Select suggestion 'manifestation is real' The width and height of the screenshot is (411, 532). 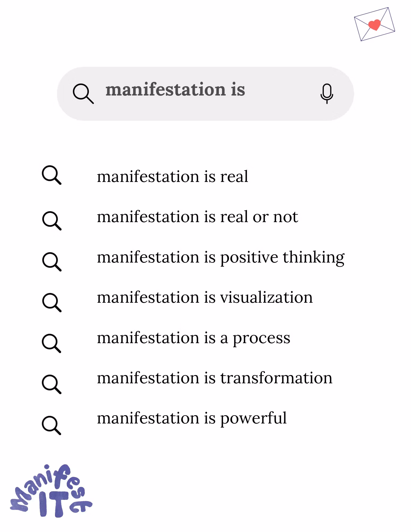pyautogui.click(x=173, y=177)
